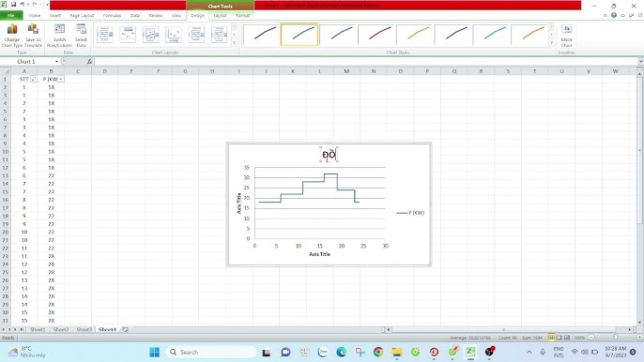This screenshot has height=362, width=644.
Task: Click the chart title text box
Action: pos(329,155)
